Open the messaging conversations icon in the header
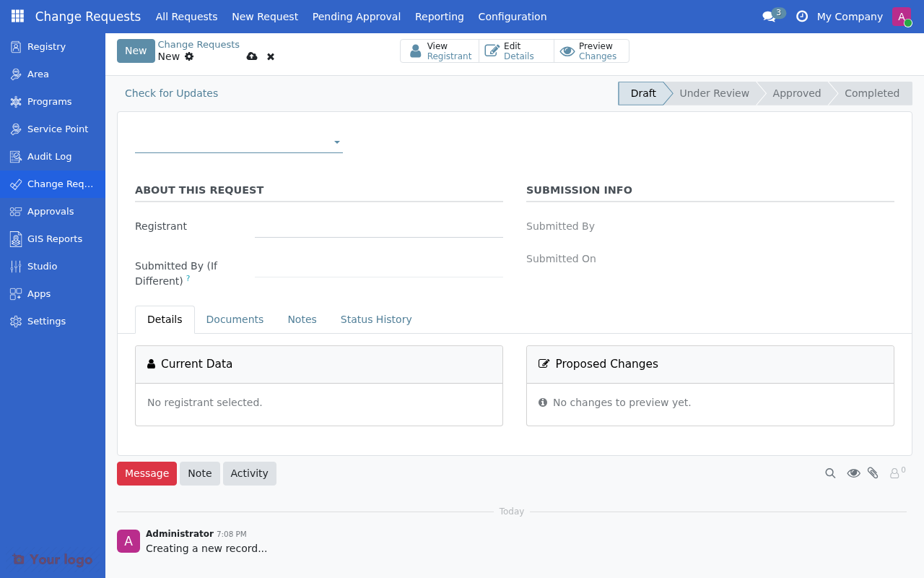The height and width of the screenshot is (578, 924). 768,16
